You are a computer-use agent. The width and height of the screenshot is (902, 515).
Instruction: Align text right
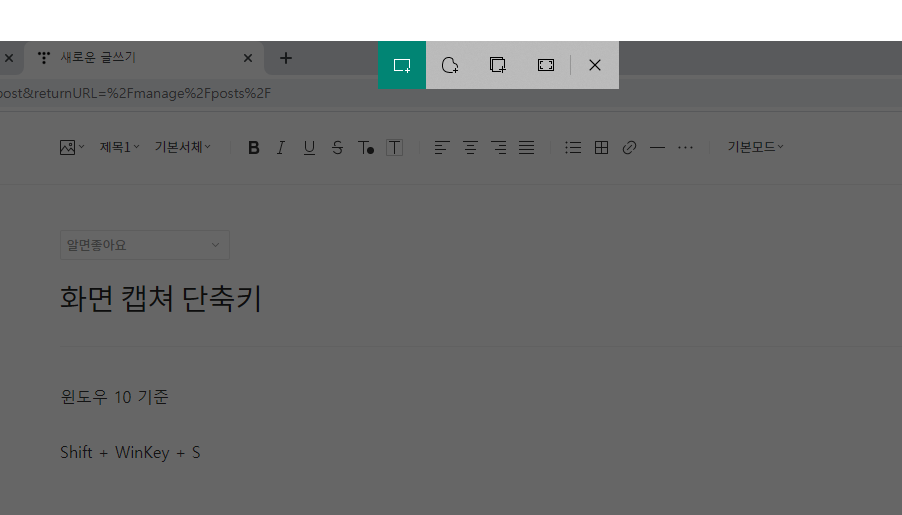pos(498,148)
